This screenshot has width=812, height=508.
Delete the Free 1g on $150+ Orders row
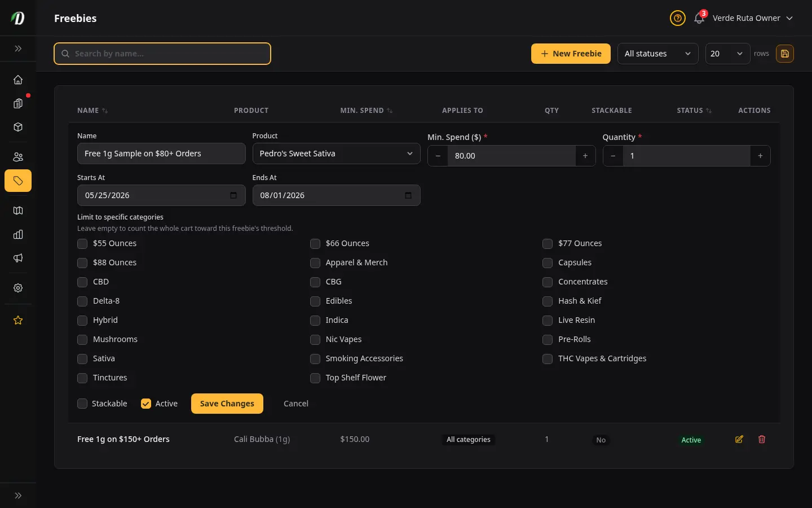pyautogui.click(x=762, y=439)
